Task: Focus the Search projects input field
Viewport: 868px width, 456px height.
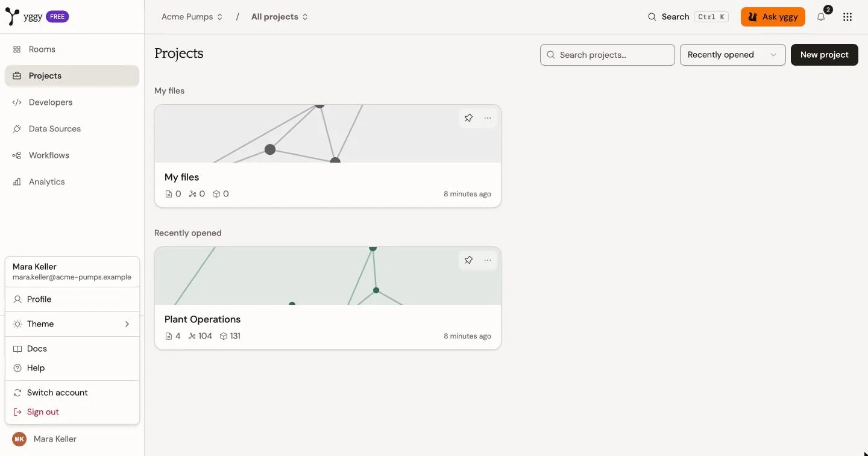Action: pyautogui.click(x=608, y=55)
